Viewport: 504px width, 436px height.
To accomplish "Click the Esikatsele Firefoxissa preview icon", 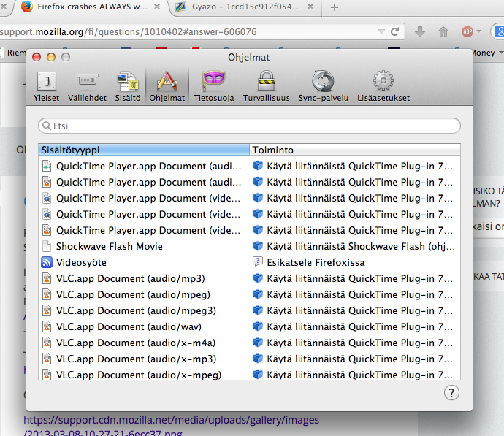I will click(257, 262).
